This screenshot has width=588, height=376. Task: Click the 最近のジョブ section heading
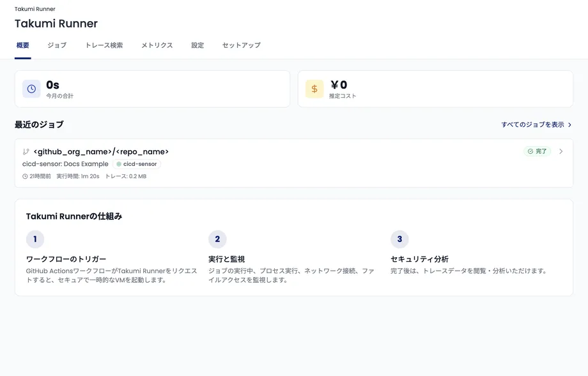point(39,124)
